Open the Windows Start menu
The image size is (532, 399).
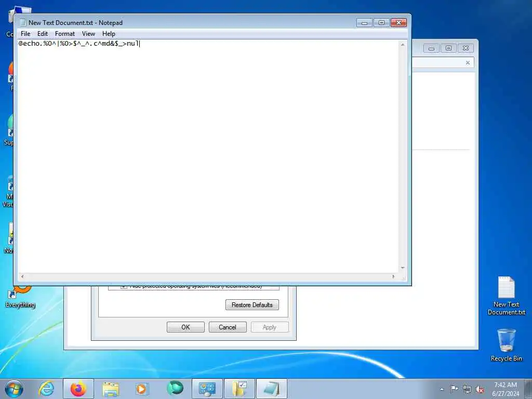[x=14, y=389]
